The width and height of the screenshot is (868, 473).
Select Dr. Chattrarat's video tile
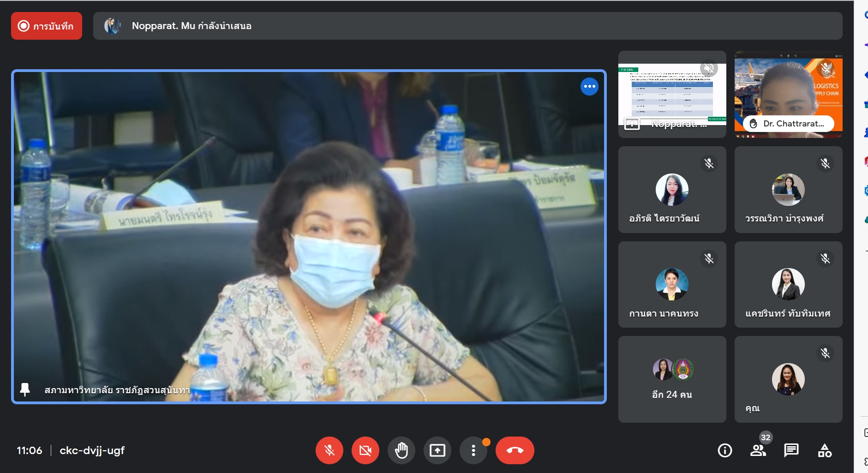(x=788, y=95)
